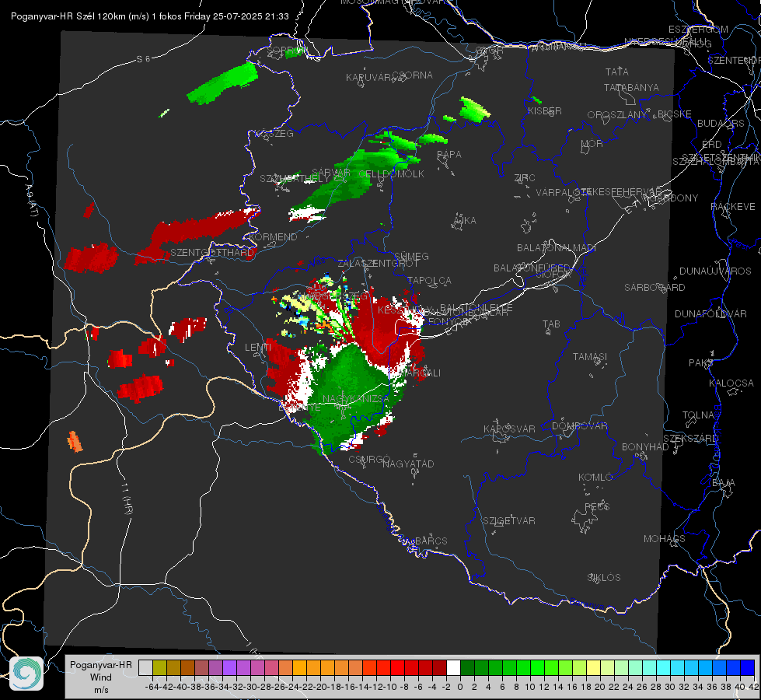
Task: Click the BALATONFURED label
Action: [x=532, y=268]
